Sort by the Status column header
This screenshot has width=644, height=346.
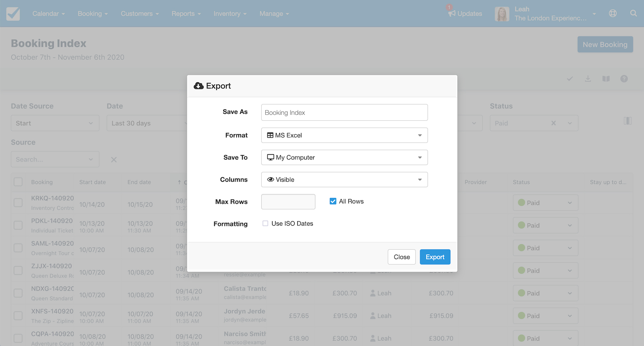coord(521,182)
